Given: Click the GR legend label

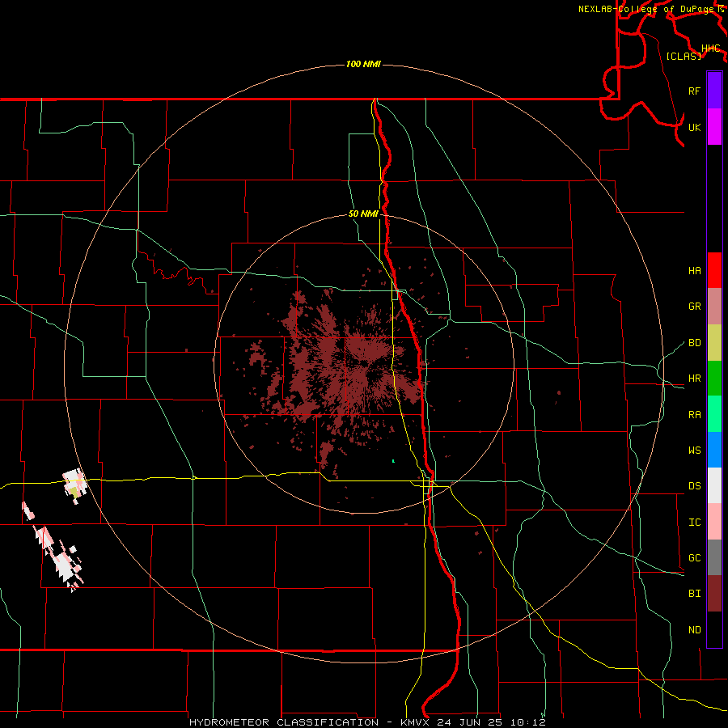Looking at the screenshot, I should (694, 307).
